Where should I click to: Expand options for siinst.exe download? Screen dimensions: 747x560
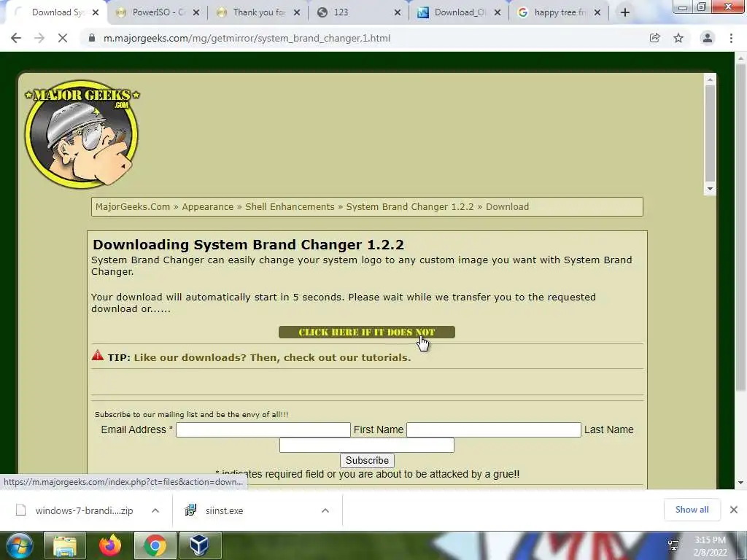tap(325, 510)
